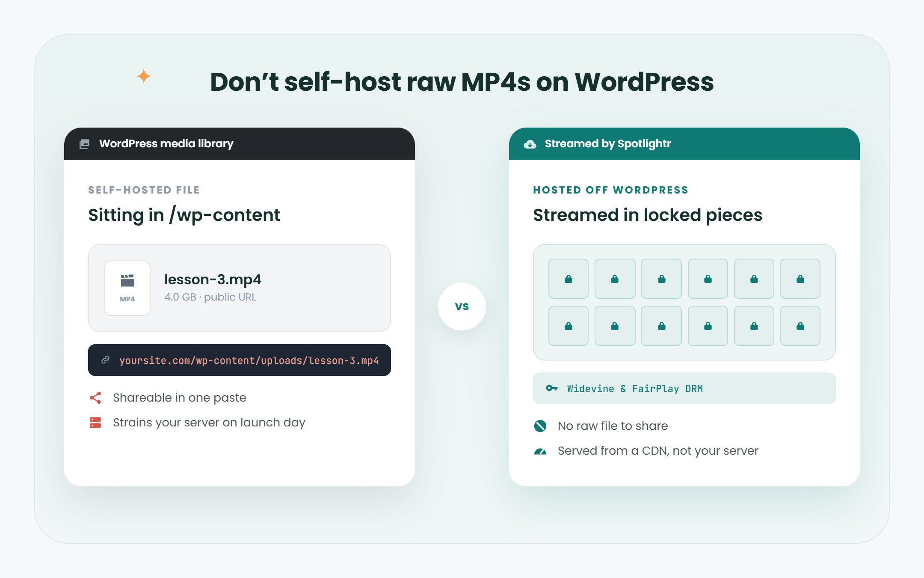Image resolution: width=924 pixels, height=578 pixels.
Task: Click the red share icon
Action: coord(95,398)
